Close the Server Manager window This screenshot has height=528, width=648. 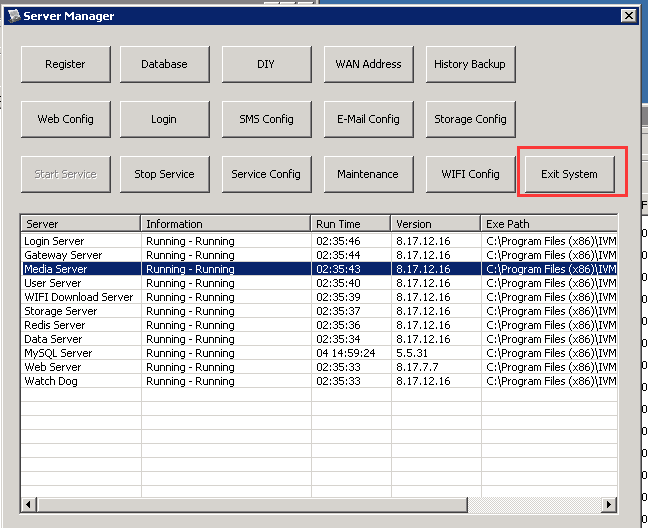tap(629, 16)
